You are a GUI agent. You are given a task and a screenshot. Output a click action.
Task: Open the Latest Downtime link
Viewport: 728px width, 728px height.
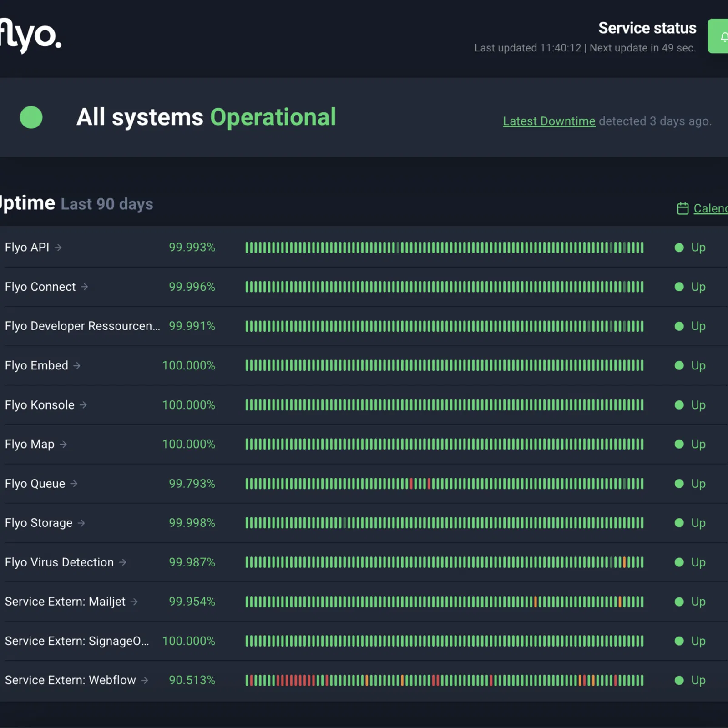pyautogui.click(x=549, y=121)
